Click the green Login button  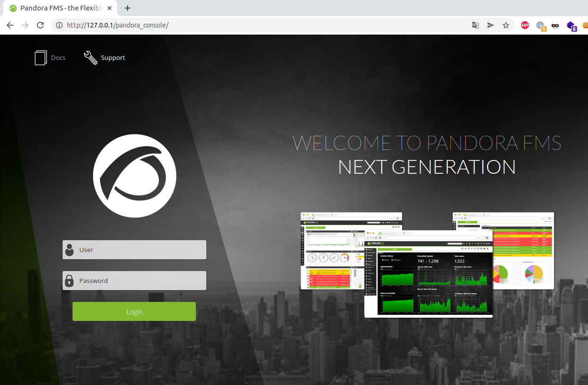[134, 311]
